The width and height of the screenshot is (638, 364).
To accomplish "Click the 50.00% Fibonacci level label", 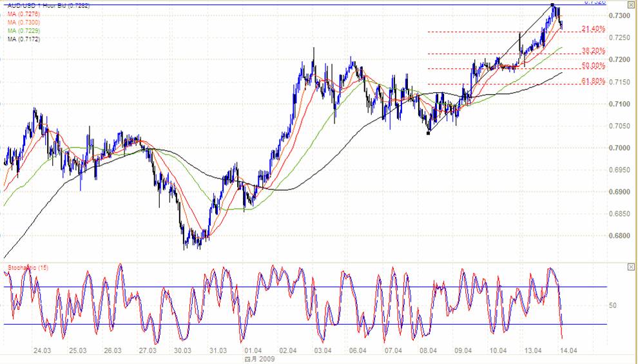I will tap(594, 66).
